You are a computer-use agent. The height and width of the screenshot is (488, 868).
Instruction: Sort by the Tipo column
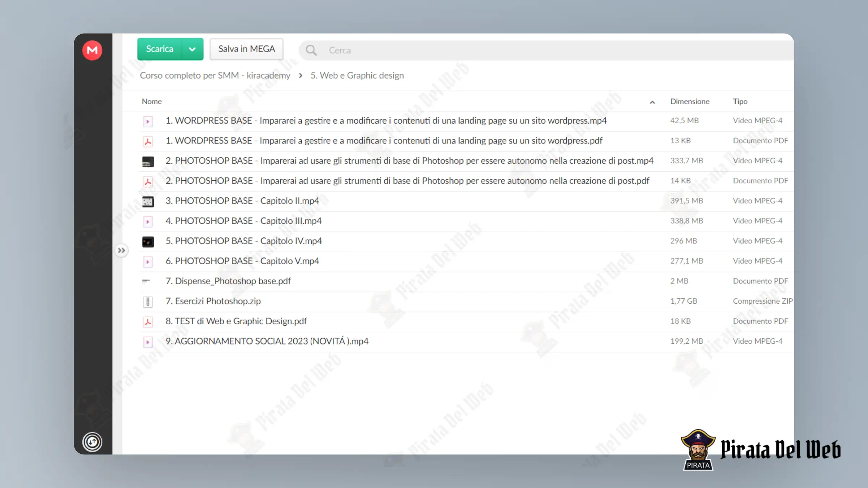coord(740,101)
